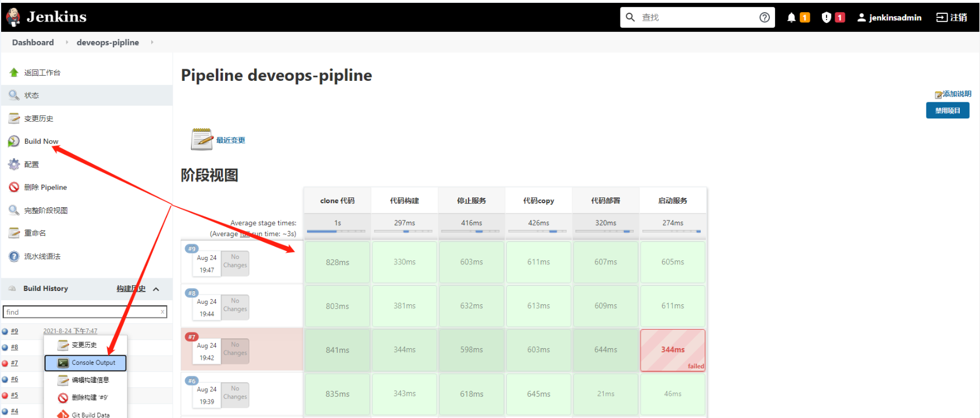This screenshot has width=980, height=418.
Task: Click the 启动服务 average time bar
Action: pos(672,231)
